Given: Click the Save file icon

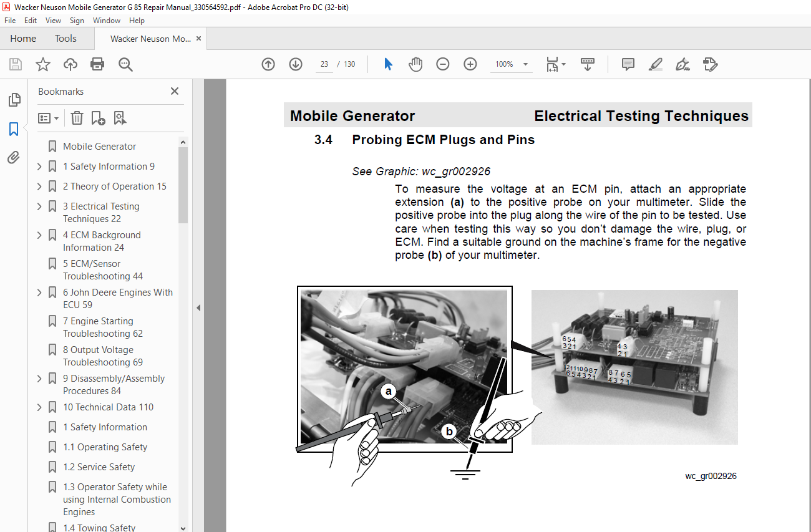Looking at the screenshot, I should coord(16,64).
